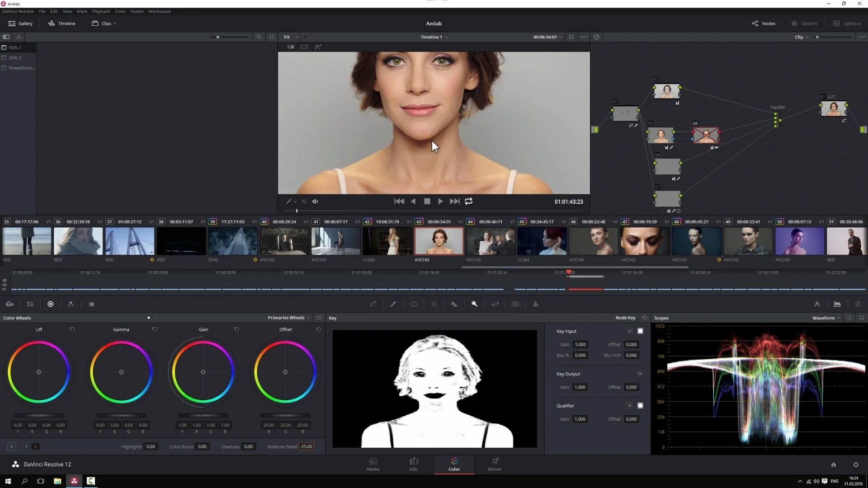Open the Playback menu
The height and width of the screenshot is (488, 868).
pyautogui.click(x=101, y=11)
